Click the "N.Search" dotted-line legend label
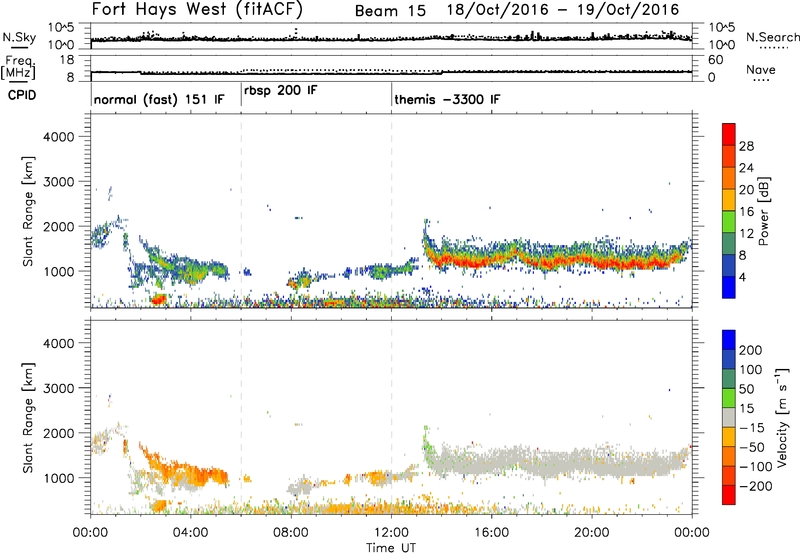 click(772, 37)
